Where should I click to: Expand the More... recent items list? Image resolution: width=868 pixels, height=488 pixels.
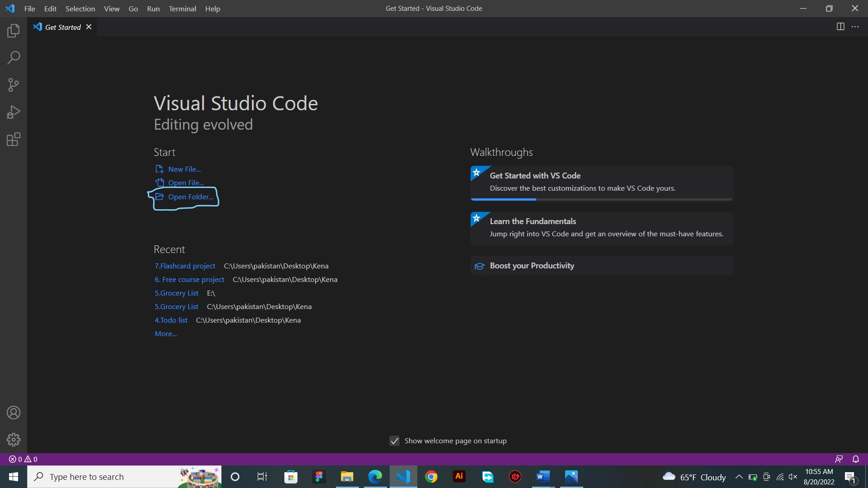(165, 334)
